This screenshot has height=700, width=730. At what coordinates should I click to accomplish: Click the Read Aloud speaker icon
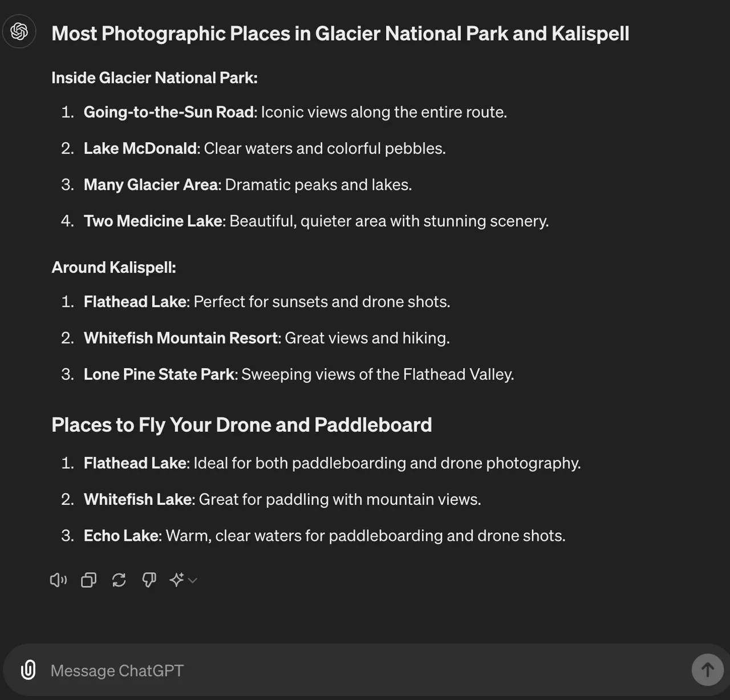58,580
